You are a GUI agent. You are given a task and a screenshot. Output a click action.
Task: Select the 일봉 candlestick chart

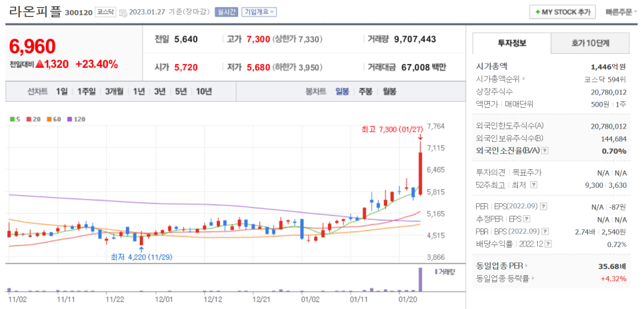[342, 91]
